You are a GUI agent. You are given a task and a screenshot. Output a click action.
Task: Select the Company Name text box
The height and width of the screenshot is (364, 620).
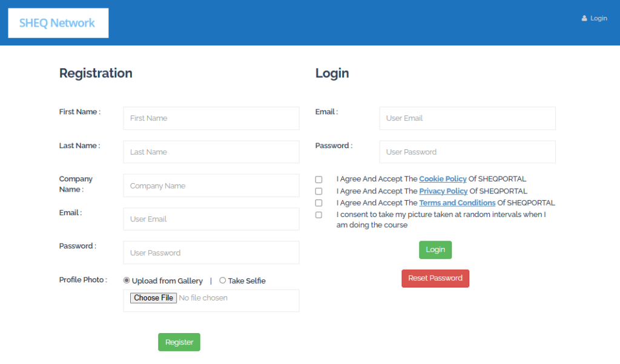click(x=211, y=186)
